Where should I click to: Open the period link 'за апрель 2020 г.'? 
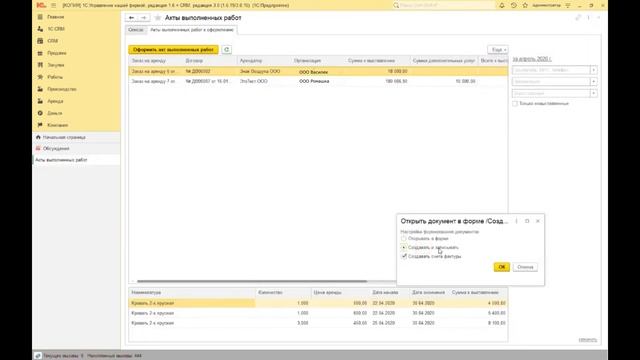tap(532, 59)
